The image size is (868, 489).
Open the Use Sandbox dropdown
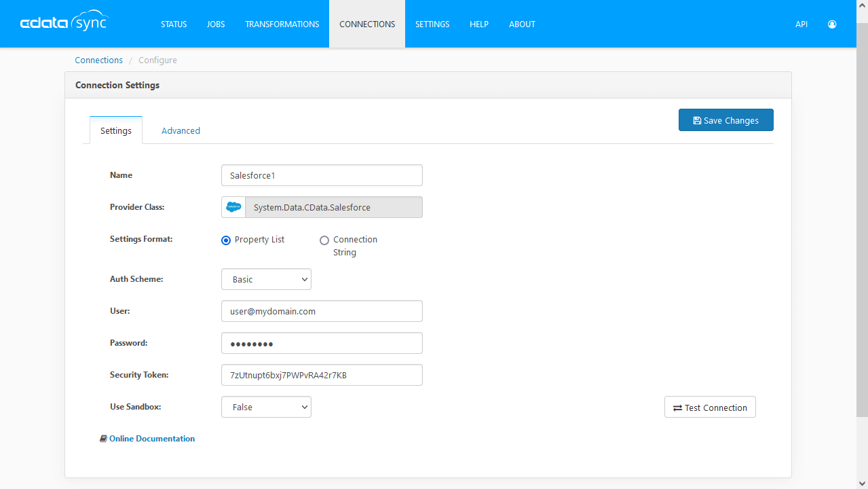pos(266,407)
